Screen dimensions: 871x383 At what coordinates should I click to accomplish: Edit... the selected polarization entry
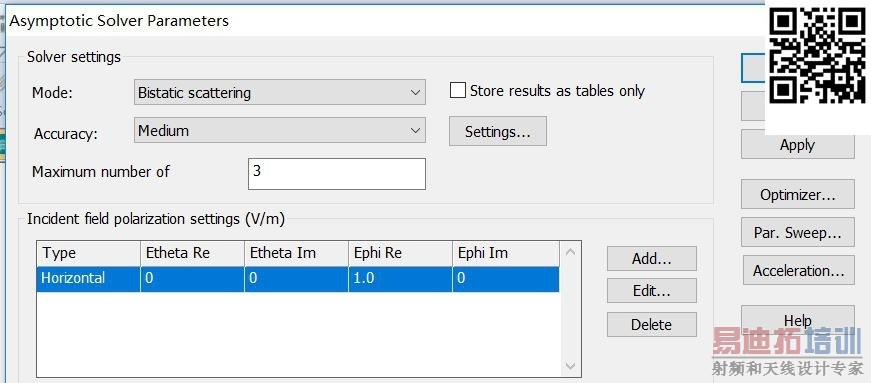tap(652, 291)
